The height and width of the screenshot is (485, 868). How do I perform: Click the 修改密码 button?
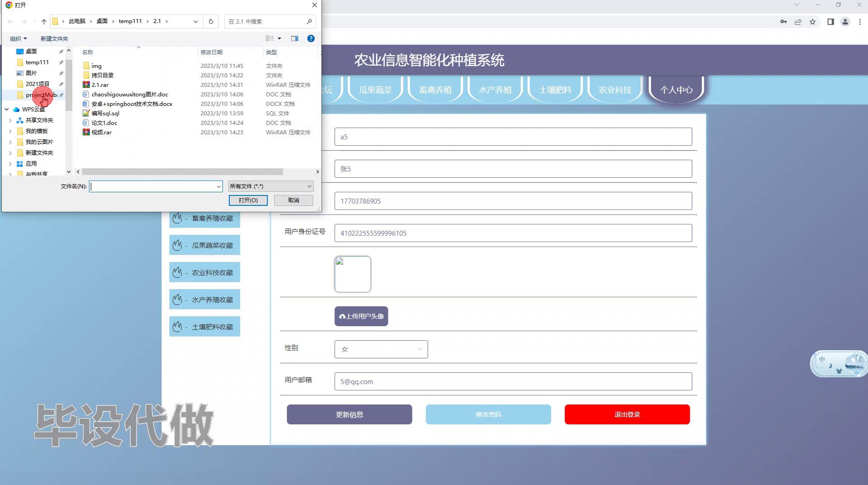coord(488,414)
